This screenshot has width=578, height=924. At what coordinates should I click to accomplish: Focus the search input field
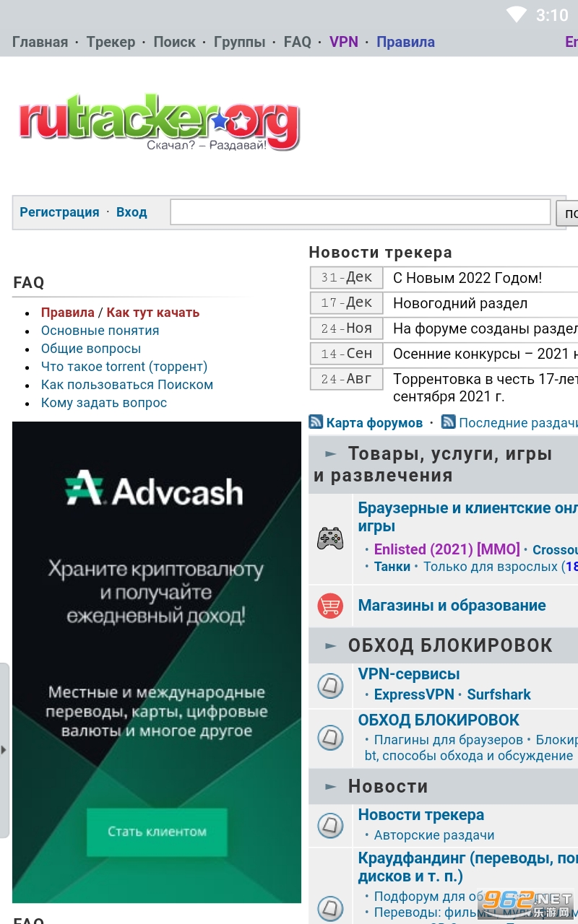361,212
